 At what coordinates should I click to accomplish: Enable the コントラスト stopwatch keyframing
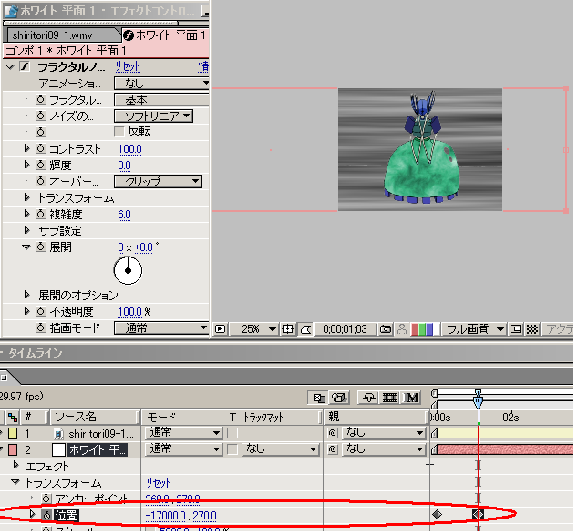[x=41, y=149]
